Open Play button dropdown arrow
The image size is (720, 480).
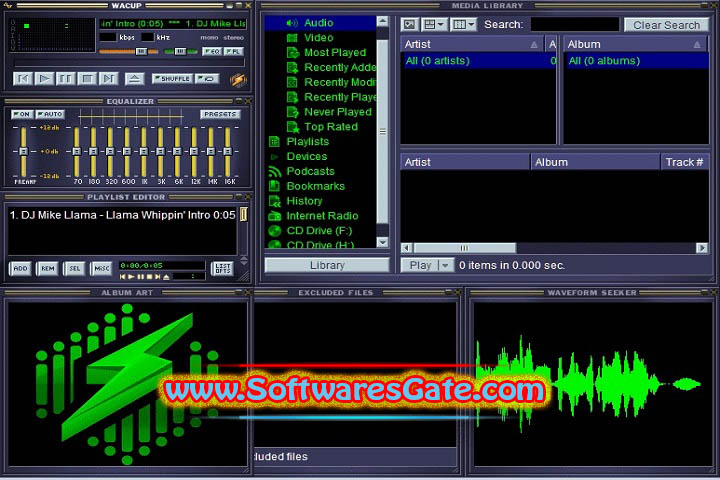[445, 265]
